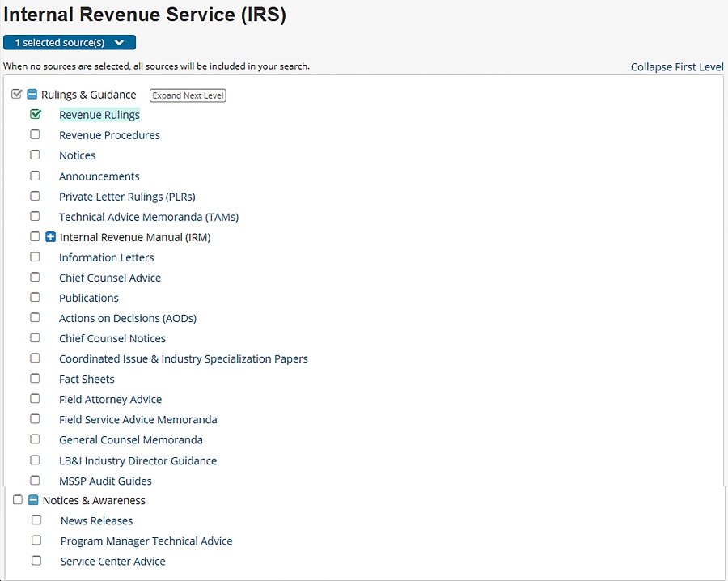728x581 pixels.
Task: Open the 1 selected source(s) dropdown
Action: [70, 42]
